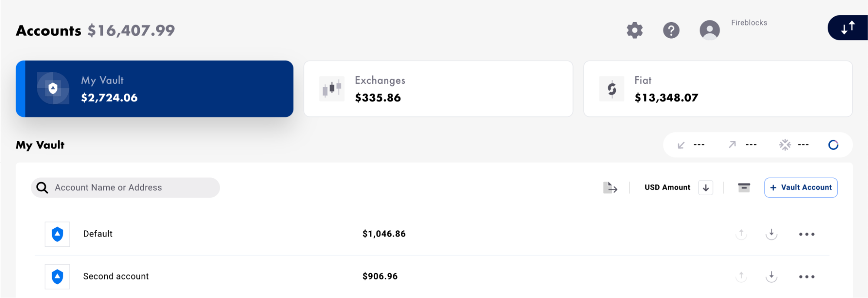Open the settings gear icon
The image size is (868, 298).
[x=634, y=30]
